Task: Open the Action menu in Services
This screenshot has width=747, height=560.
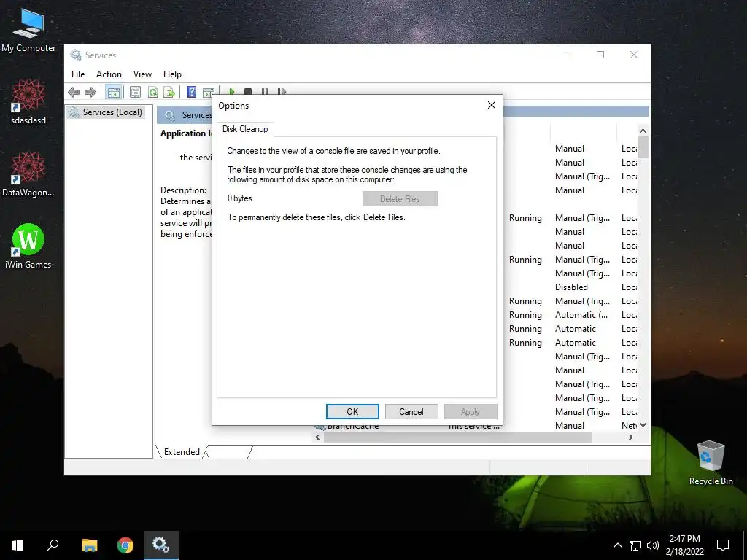Action: (109, 74)
